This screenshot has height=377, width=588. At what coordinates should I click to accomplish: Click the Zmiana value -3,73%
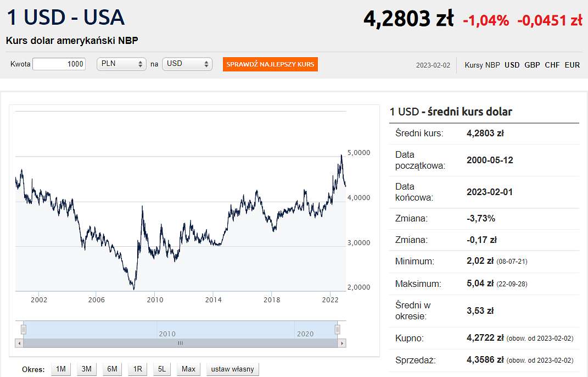pyautogui.click(x=481, y=219)
